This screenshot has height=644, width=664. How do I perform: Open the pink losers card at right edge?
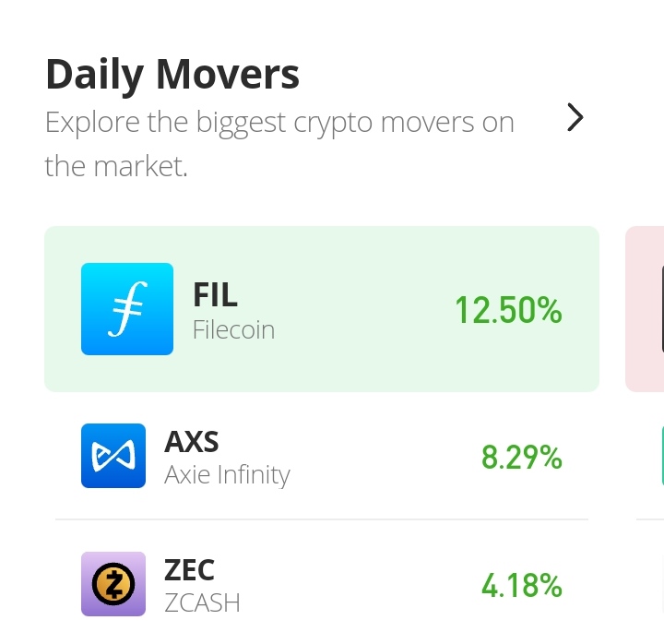[x=645, y=309]
